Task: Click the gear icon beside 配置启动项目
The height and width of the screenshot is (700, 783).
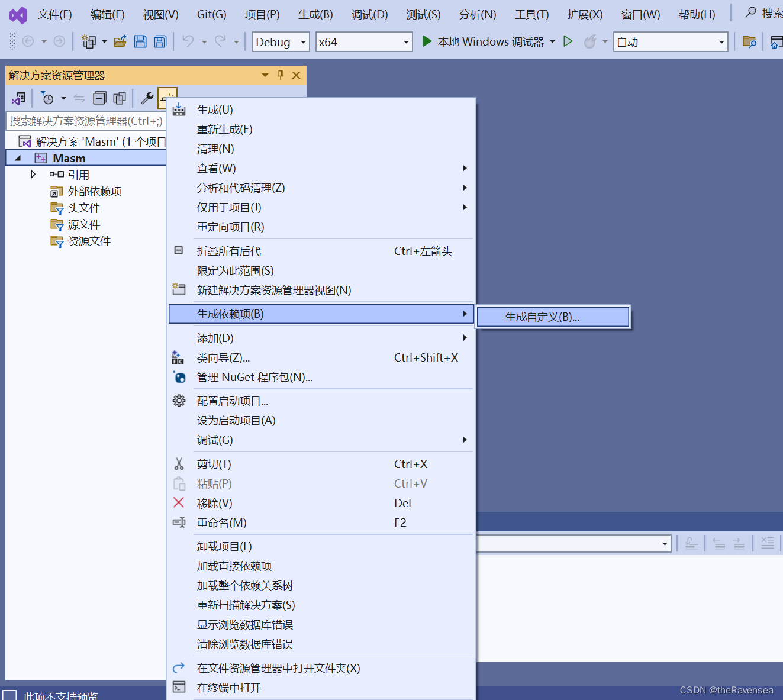Action: pyautogui.click(x=179, y=401)
